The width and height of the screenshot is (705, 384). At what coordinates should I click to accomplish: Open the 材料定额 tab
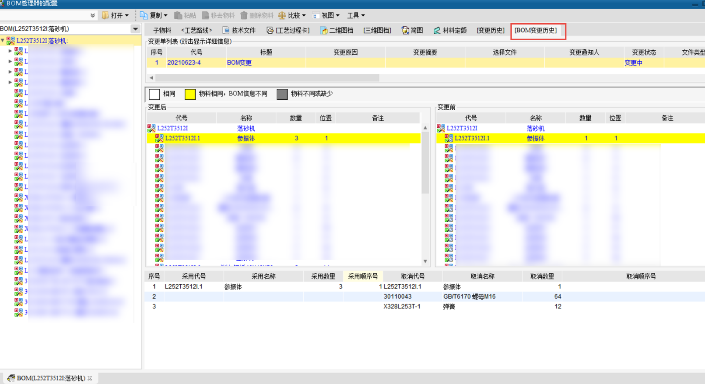450,30
